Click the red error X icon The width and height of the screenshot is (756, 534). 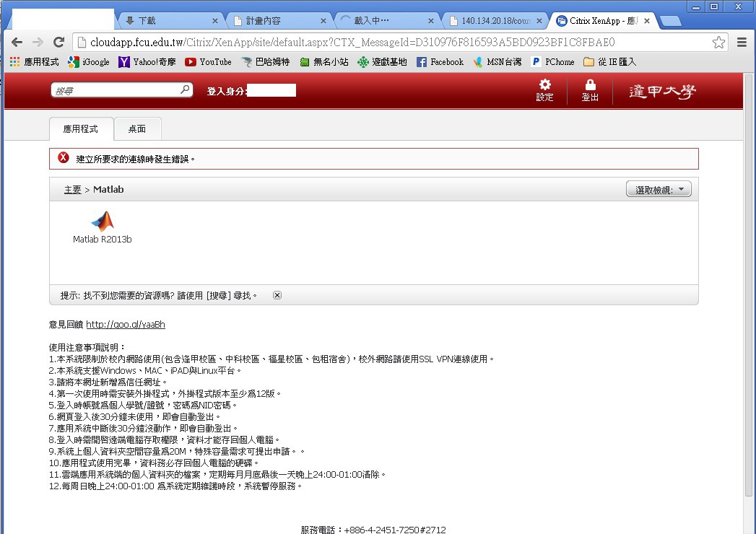(x=63, y=157)
